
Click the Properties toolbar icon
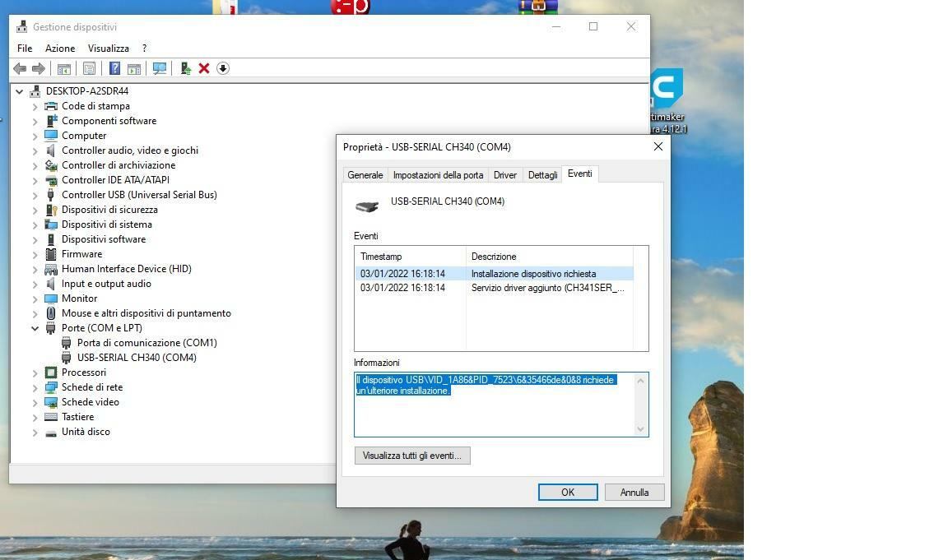click(x=89, y=68)
